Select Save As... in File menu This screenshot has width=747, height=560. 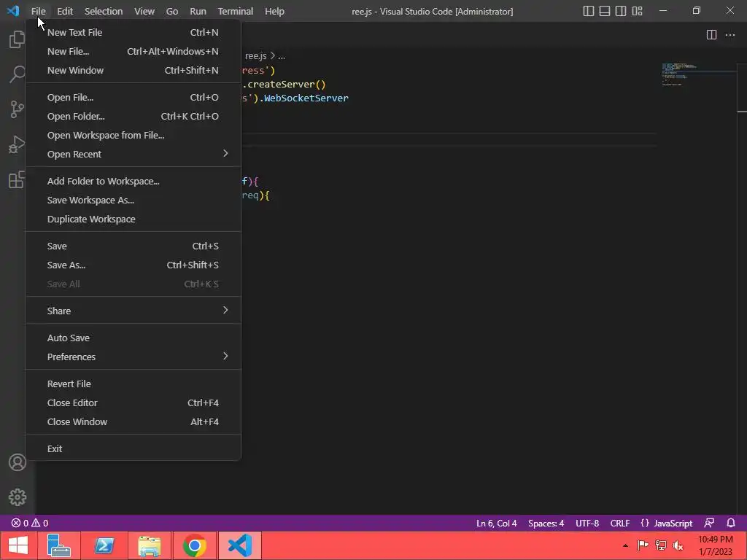[x=133, y=265]
